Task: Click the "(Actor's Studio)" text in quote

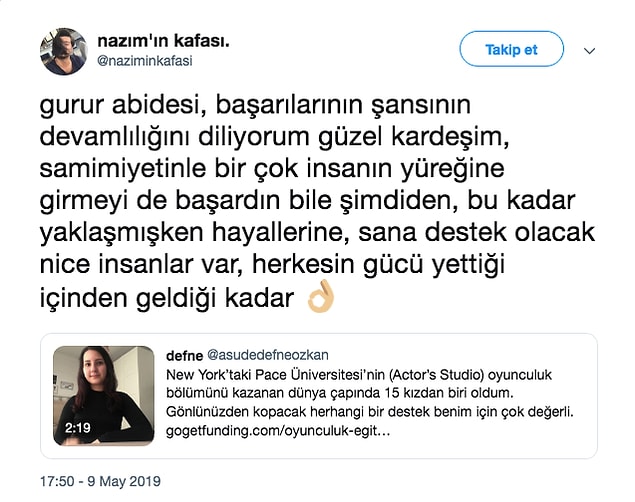Action: point(437,375)
